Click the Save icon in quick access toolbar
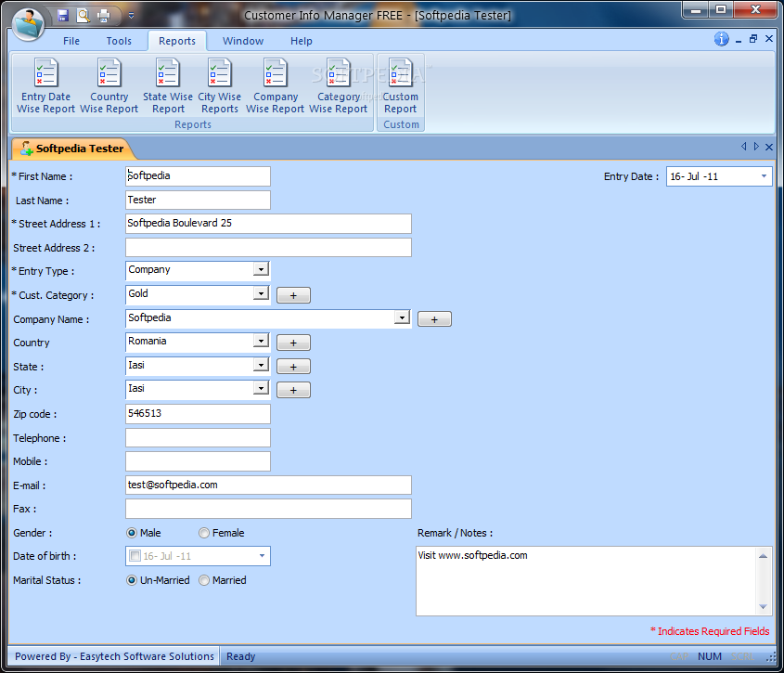The image size is (784, 673). (x=63, y=16)
